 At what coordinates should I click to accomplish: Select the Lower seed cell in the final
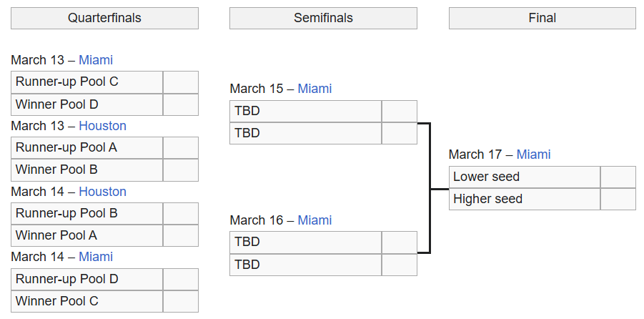coord(525,177)
